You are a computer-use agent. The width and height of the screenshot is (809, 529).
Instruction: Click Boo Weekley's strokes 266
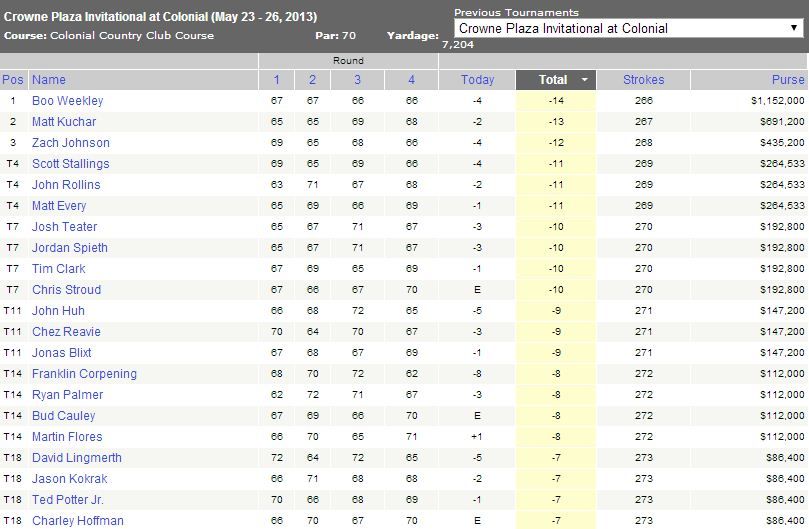pyautogui.click(x=643, y=101)
